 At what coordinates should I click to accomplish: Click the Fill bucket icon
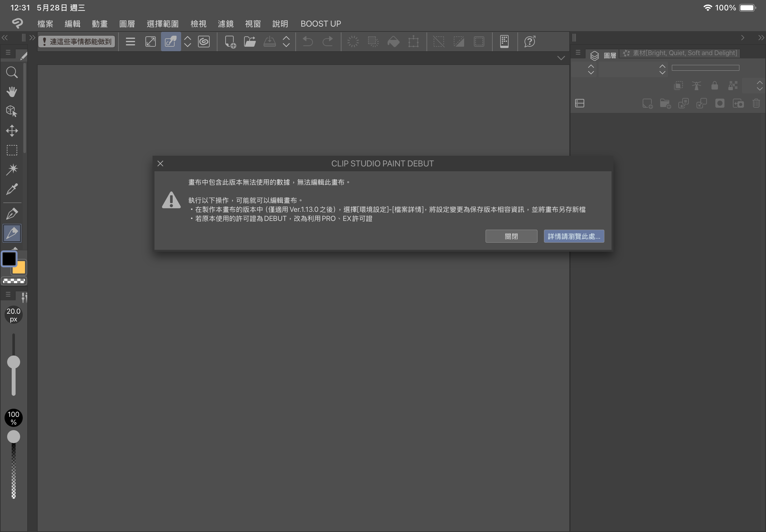point(393,42)
